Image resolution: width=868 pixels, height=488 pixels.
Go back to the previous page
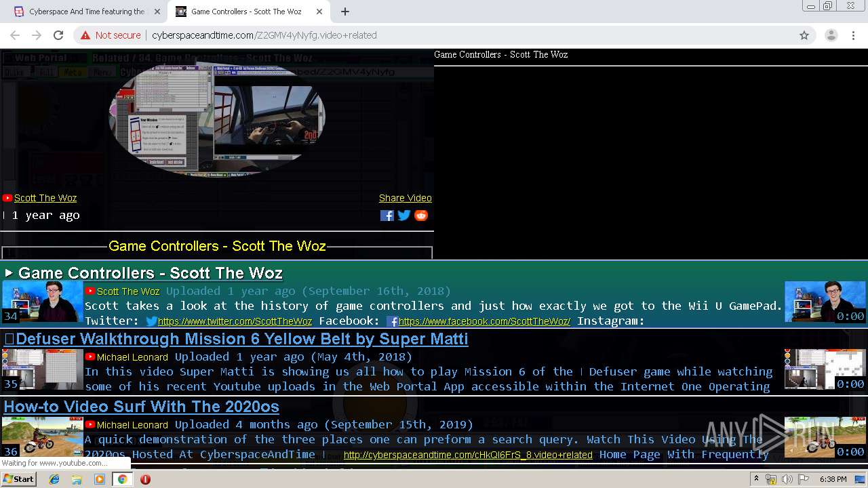[15, 35]
